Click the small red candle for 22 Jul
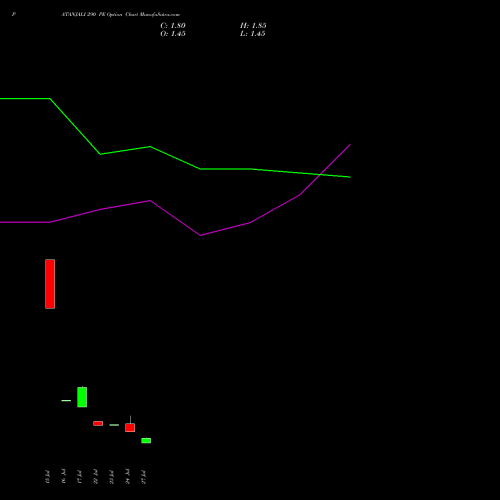500x500 pixels. [98, 423]
